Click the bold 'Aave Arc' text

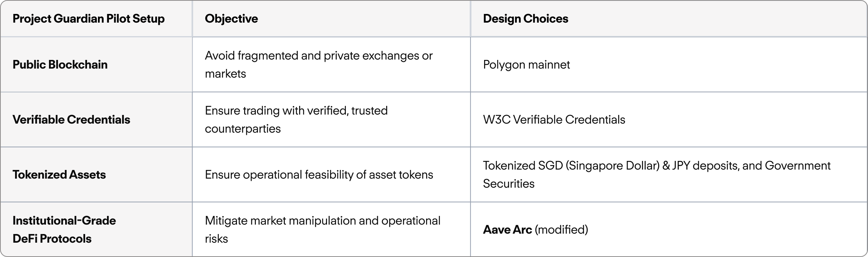tap(507, 229)
